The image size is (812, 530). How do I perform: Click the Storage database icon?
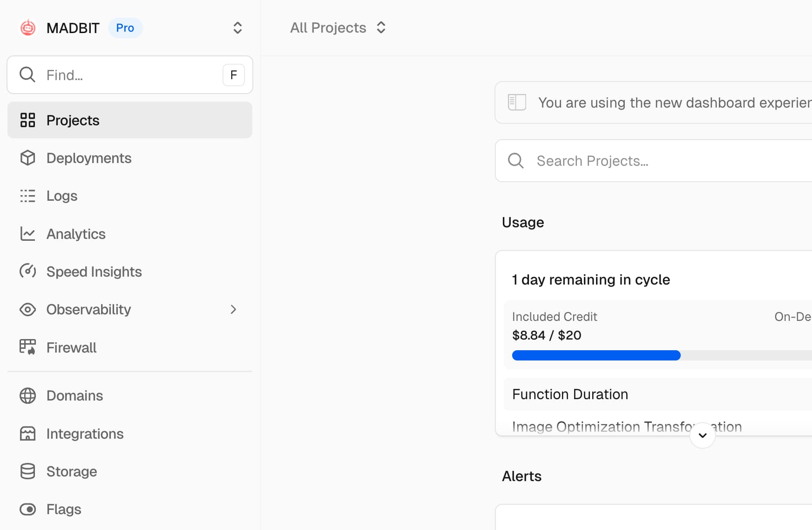pyautogui.click(x=27, y=471)
